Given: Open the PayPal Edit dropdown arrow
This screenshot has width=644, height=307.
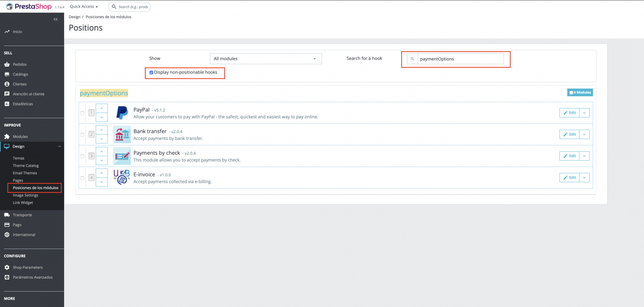Looking at the screenshot, I should tap(584, 113).
